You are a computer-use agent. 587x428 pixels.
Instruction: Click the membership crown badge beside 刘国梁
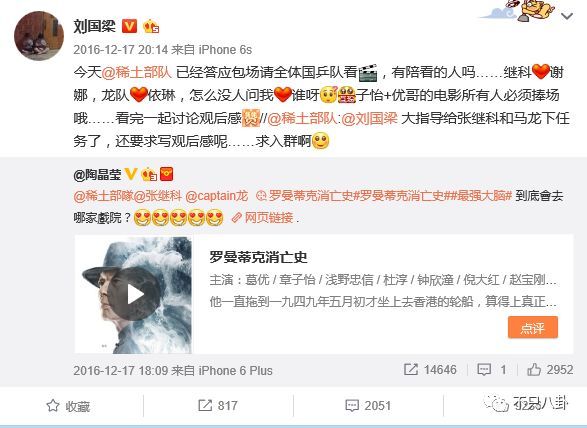(151, 26)
